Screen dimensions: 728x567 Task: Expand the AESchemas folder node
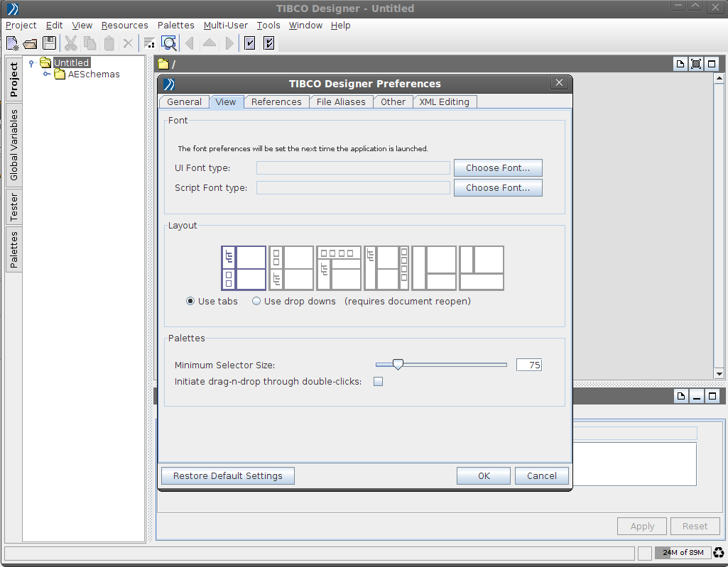pyautogui.click(x=46, y=74)
